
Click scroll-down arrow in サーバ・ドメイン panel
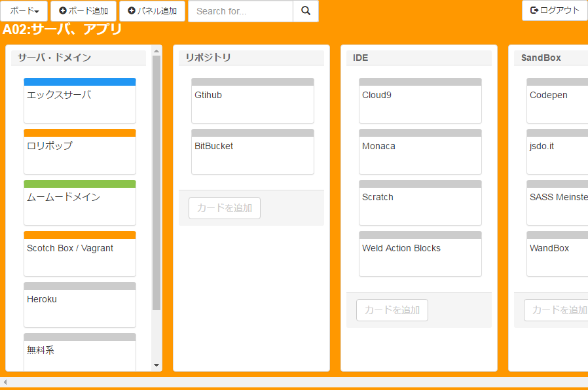[x=156, y=365]
